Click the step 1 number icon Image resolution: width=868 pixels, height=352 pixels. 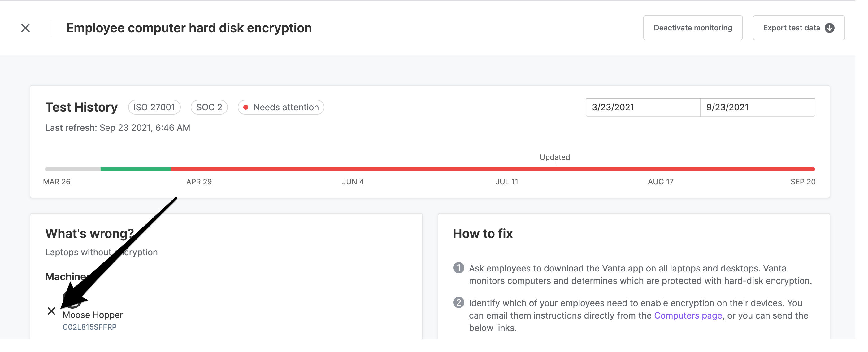point(458,268)
